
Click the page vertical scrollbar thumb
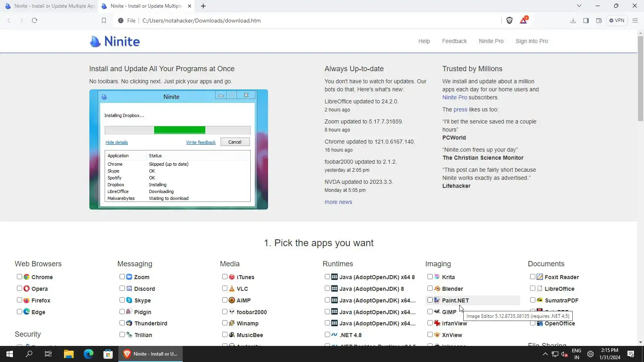click(640, 78)
